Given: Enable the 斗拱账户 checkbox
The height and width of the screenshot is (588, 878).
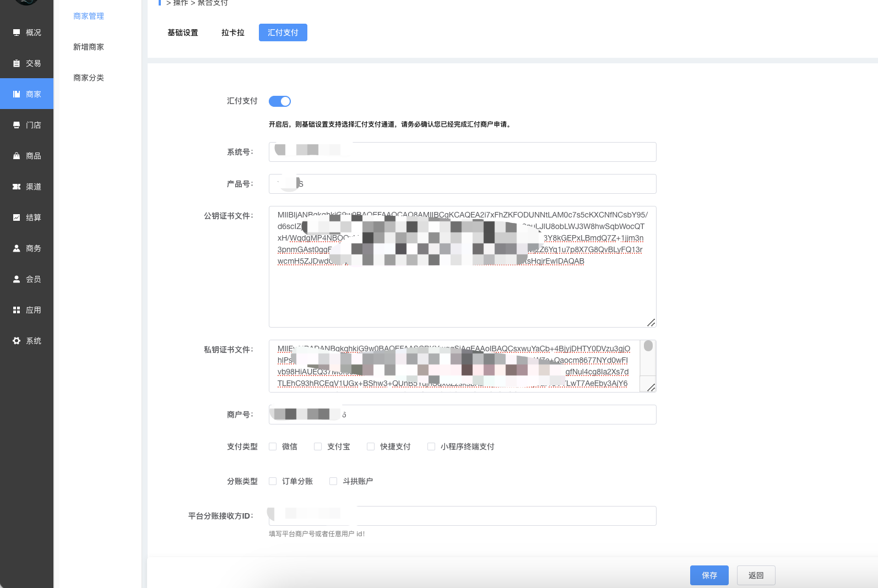Looking at the screenshot, I should point(333,481).
